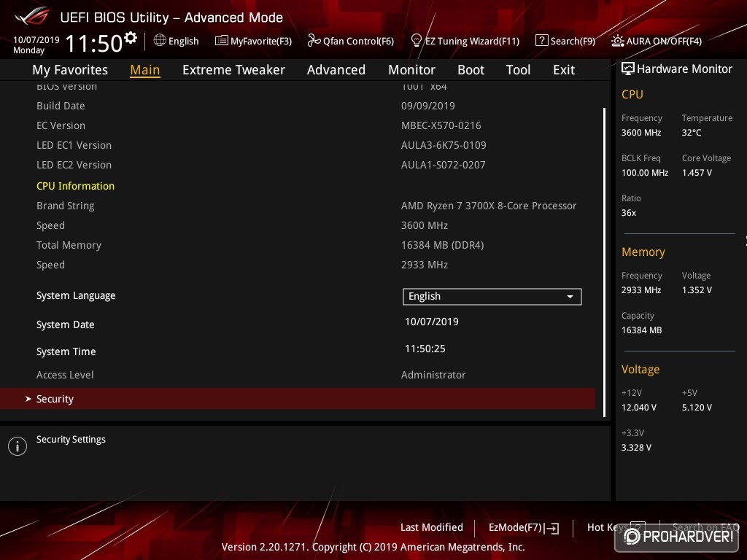Click the Build Date 09/09/2019 value
Viewport: 747px width, 560px height.
(427, 106)
